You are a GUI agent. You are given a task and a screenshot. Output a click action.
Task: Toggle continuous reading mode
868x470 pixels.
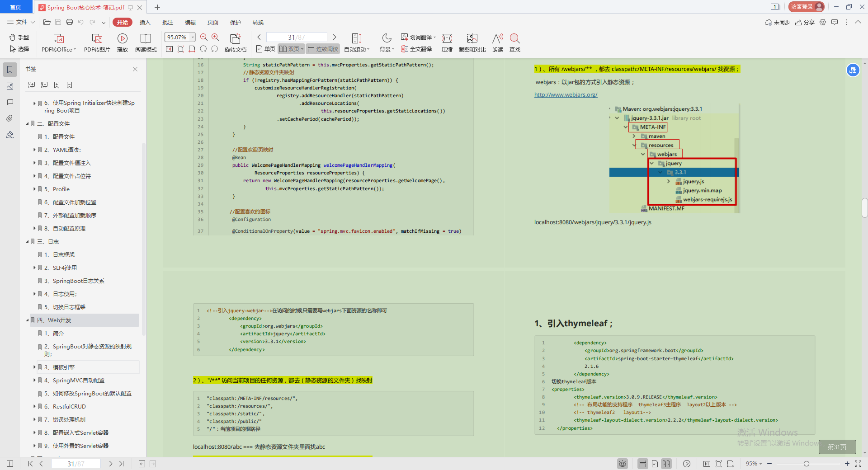pos(323,49)
